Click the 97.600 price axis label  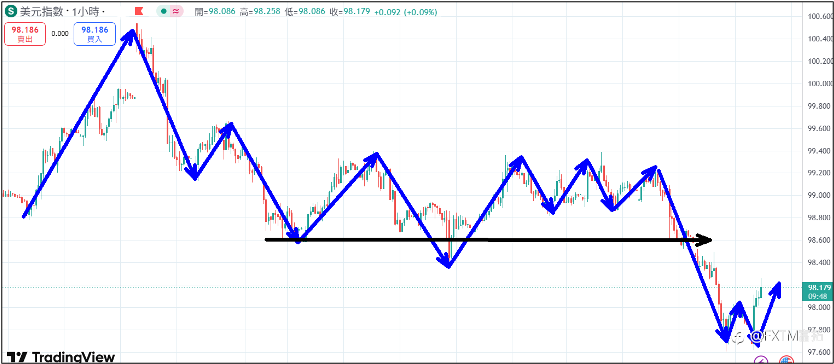pyautogui.click(x=819, y=352)
